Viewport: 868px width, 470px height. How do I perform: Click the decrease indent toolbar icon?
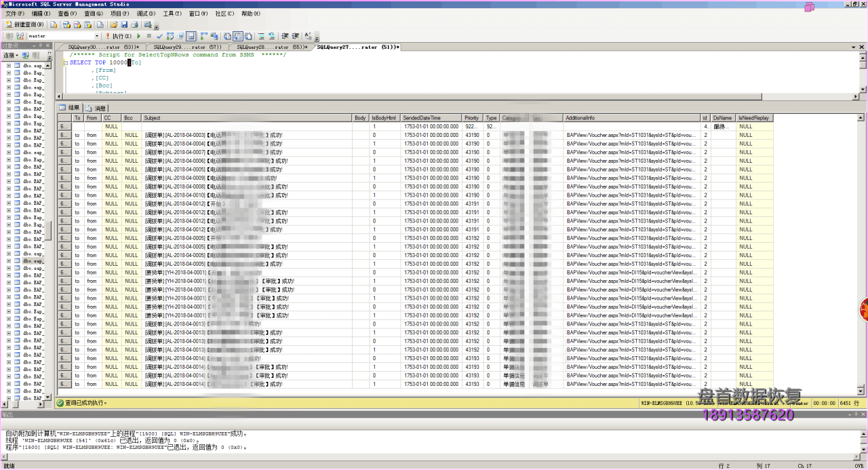[285, 36]
